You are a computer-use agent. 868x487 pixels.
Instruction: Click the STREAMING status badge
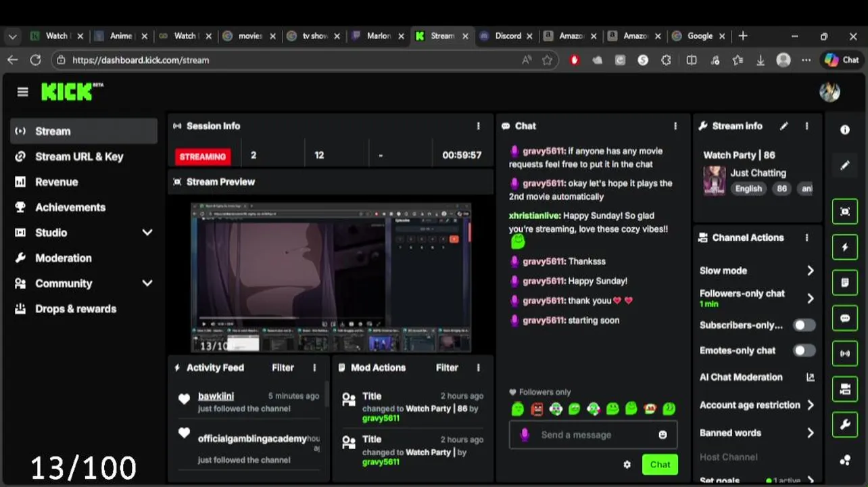tap(203, 156)
